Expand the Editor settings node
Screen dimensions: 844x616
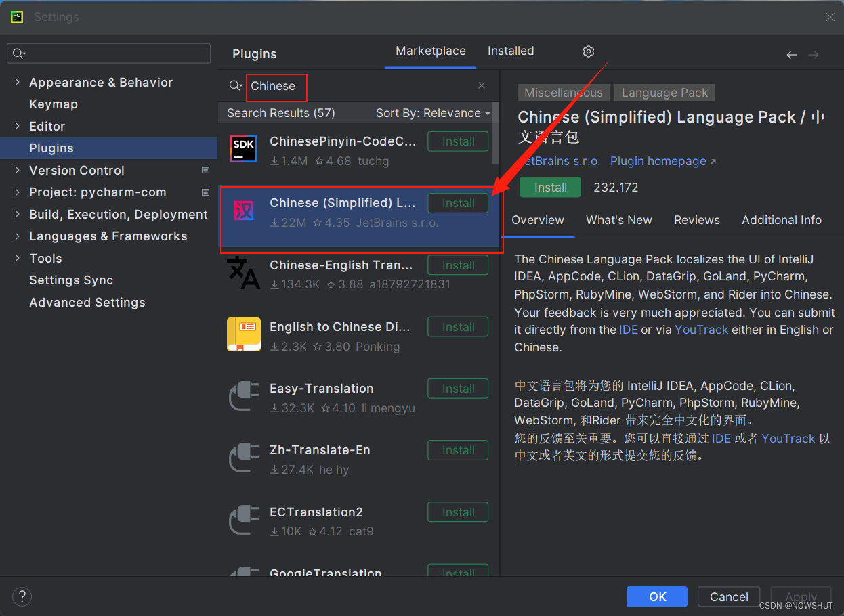pyautogui.click(x=17, y=126)
